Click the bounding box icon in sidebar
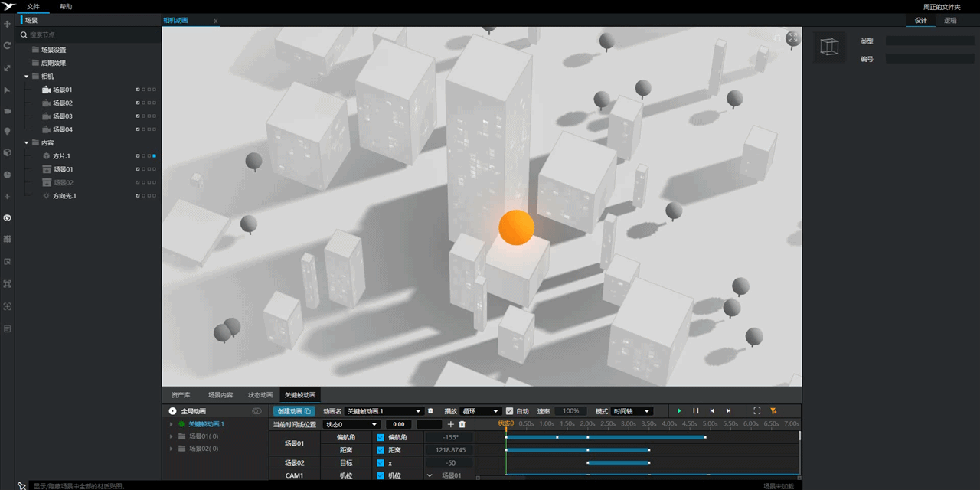Screen dimensions: 980x490 click(8, 283)
